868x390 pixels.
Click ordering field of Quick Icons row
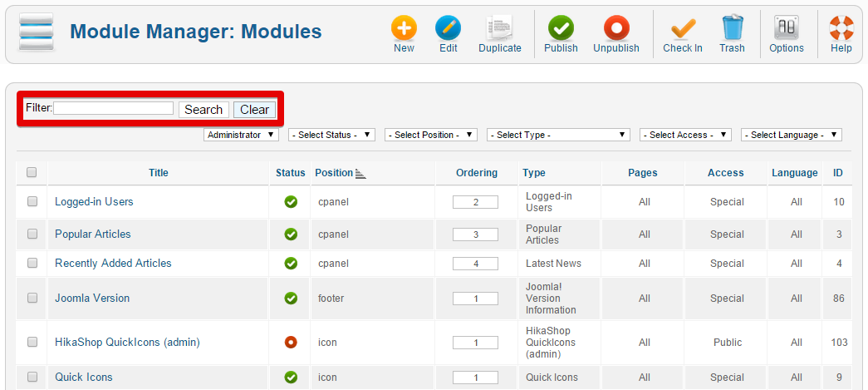click(475, 378)
